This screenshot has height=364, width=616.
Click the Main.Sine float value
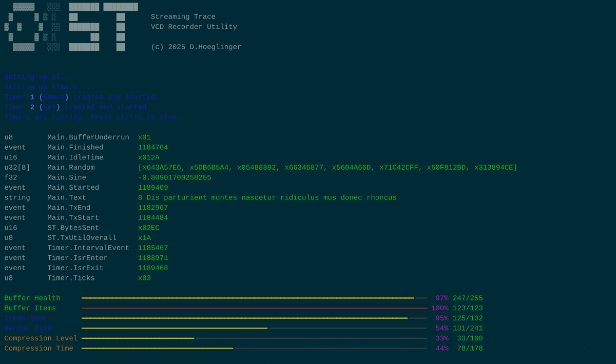point(175,178)
